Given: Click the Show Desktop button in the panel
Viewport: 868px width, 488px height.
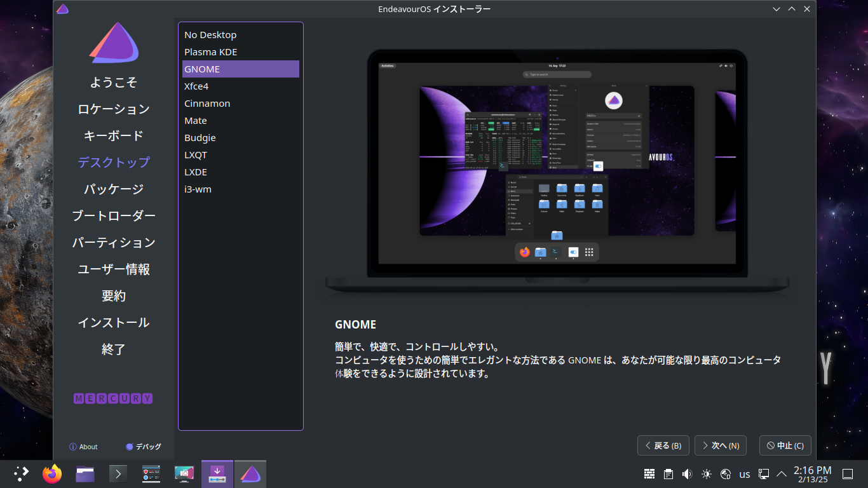Looking at the screenshot, I should point(847,474).
